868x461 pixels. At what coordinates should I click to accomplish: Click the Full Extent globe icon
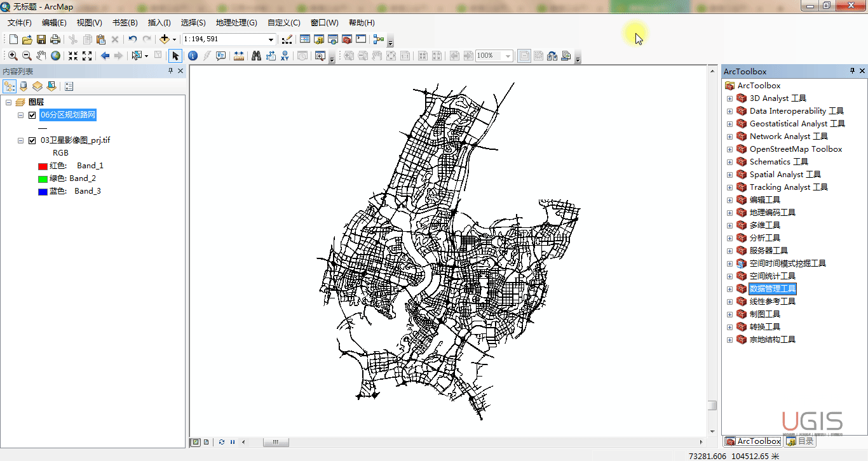point(56,56)
